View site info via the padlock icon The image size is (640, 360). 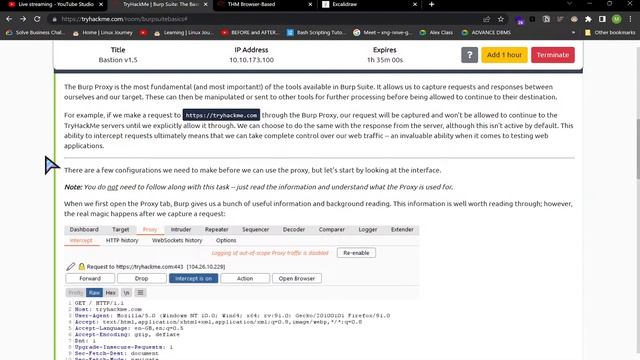54,19
